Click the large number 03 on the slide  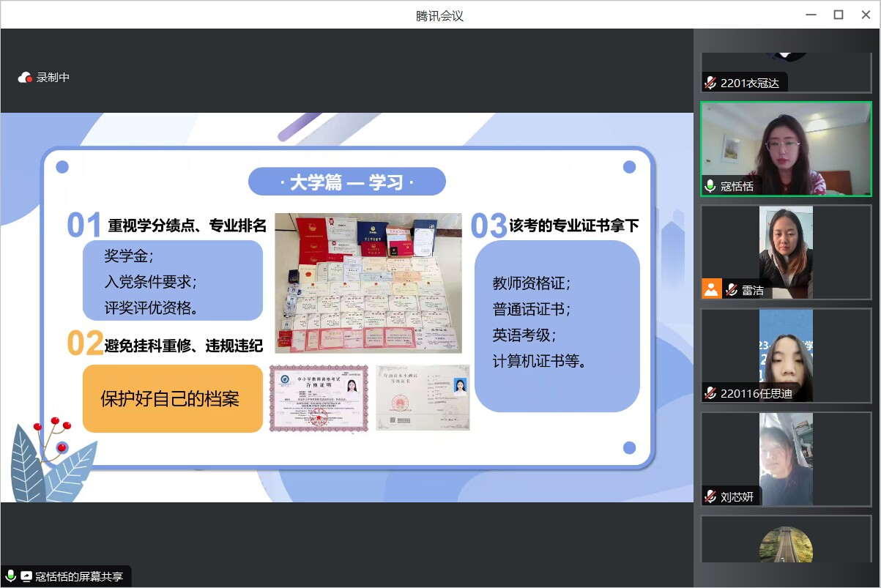click(488, 226)
